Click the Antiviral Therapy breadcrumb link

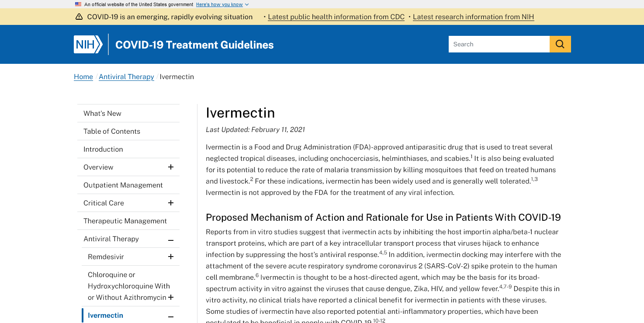[x=126, y=76]
